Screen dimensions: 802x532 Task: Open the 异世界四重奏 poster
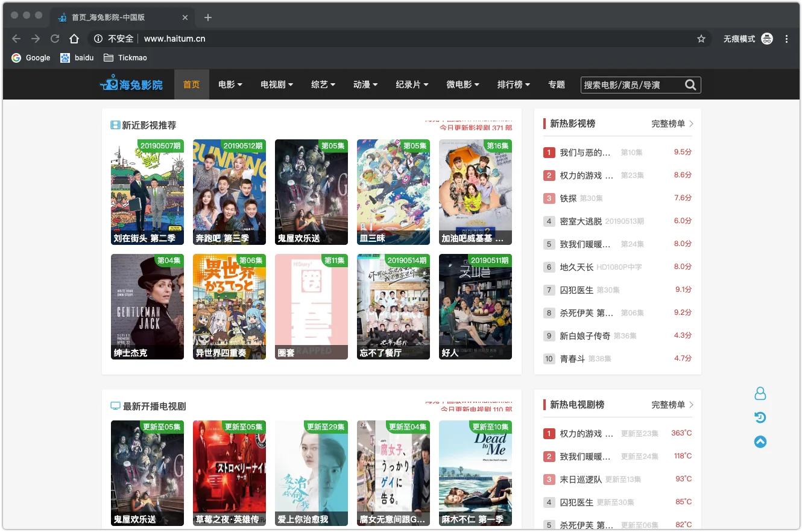229,306
